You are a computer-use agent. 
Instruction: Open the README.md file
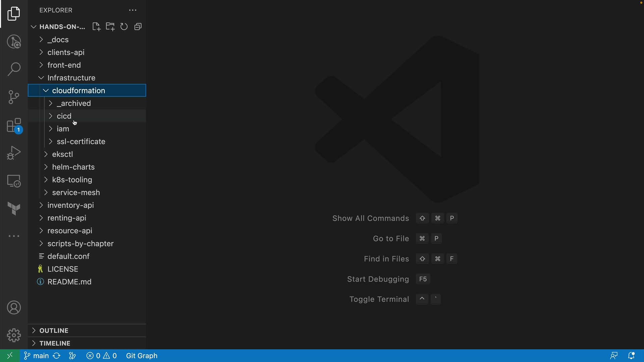(x=69, y=282)
